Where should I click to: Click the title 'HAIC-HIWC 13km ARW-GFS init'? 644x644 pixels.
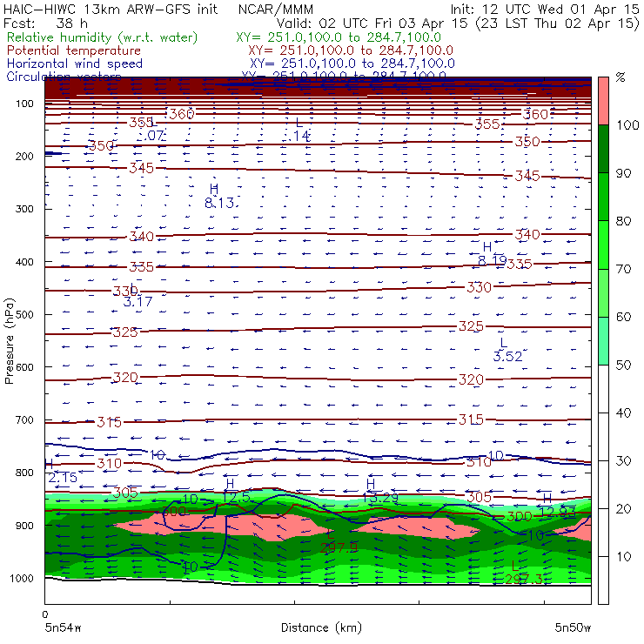point(111,9)
